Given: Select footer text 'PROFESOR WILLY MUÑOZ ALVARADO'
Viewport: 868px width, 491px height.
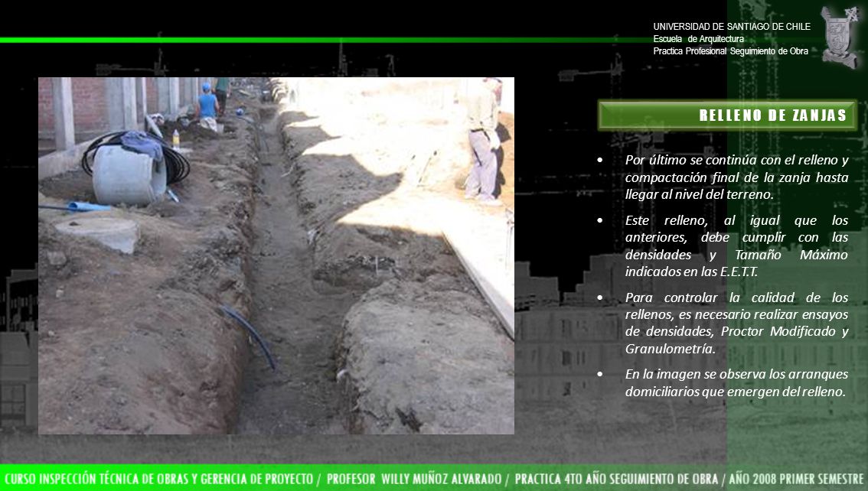Looking at the screenshot, I should 413,479.
